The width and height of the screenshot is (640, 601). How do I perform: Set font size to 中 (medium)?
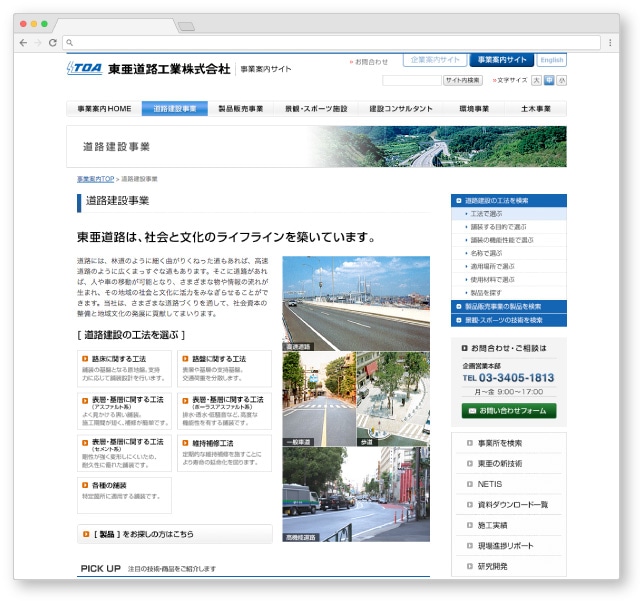(549, 80)
